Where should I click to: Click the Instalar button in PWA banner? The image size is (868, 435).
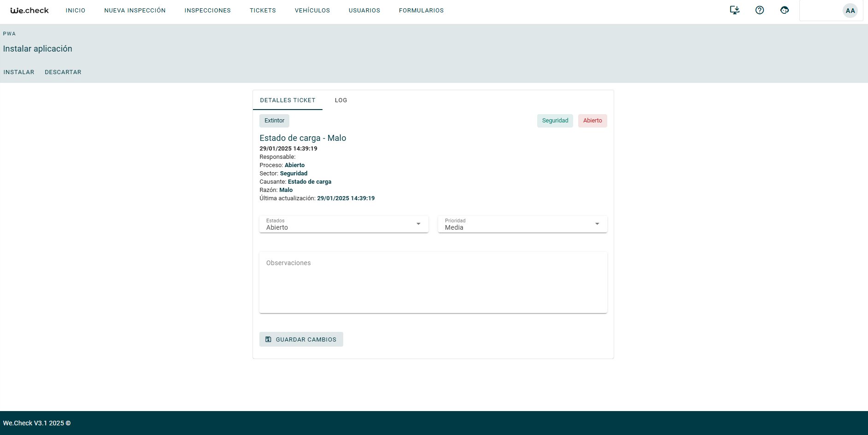point(19,72)
